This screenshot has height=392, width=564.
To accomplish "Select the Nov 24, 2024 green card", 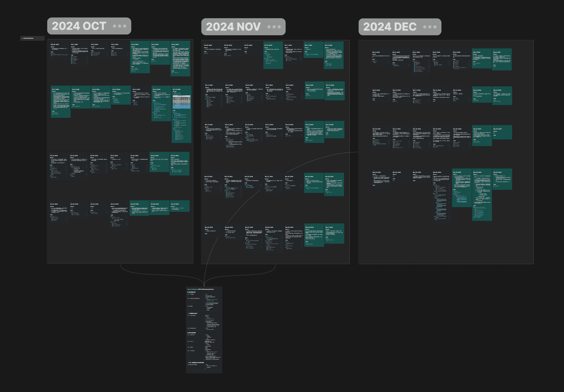I will coord(334,184).
